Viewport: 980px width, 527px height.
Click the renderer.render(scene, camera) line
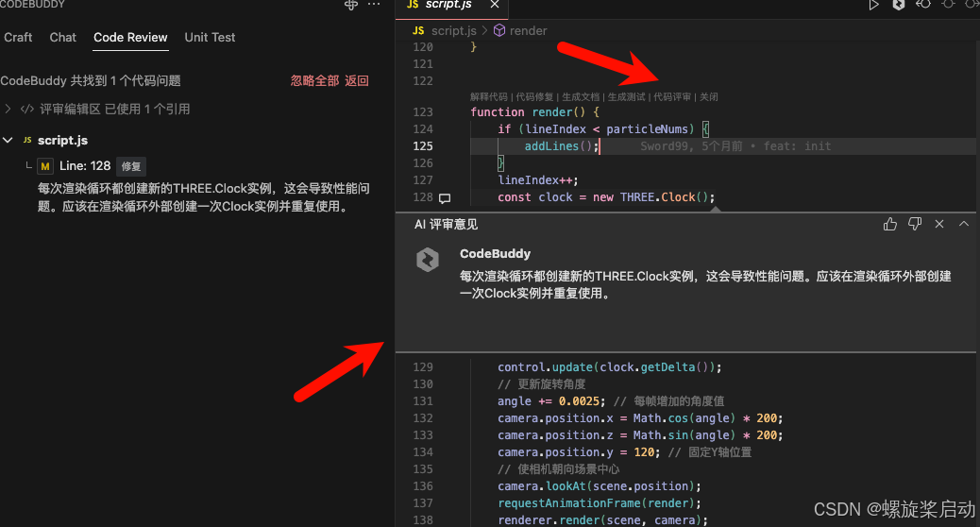pos(602,520)
